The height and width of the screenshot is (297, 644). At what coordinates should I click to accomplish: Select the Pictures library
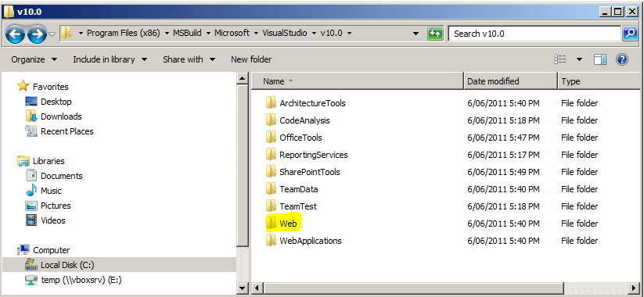tap(48, 206)
